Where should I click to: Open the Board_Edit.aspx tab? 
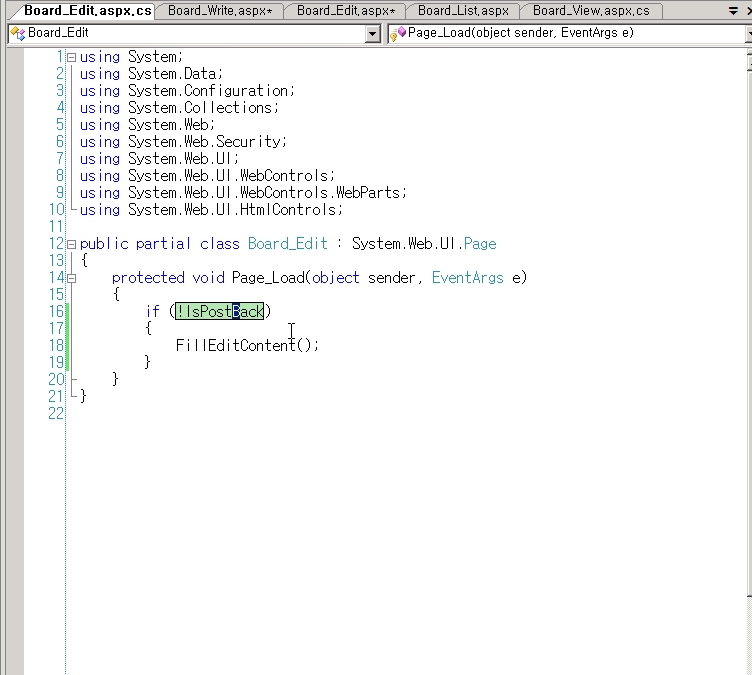click(346, 11)
